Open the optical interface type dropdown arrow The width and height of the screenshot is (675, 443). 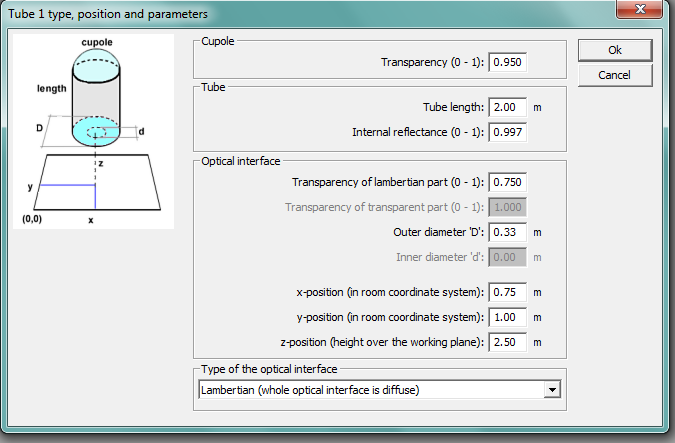tap(552, 390)
